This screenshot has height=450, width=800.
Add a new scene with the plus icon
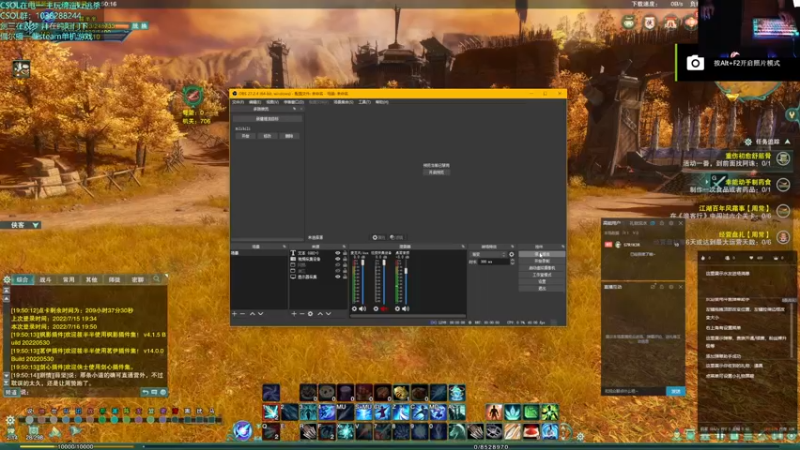point(234,313)
